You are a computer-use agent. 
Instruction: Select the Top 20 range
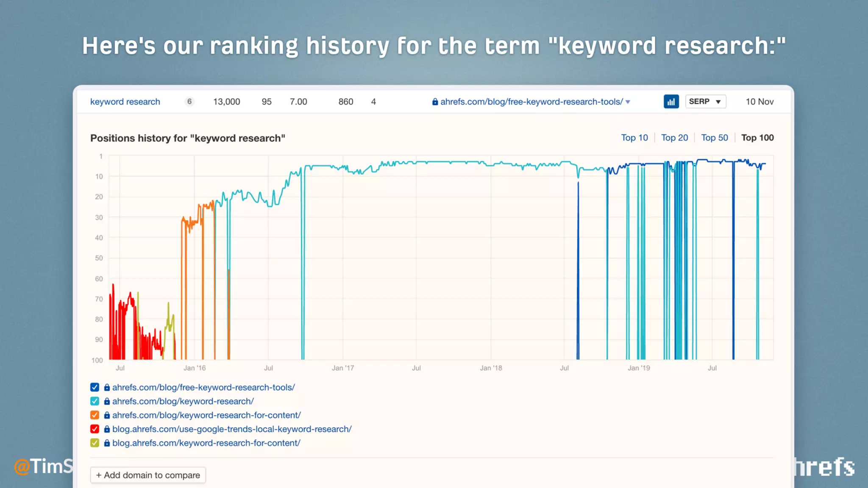pyautogui.click(x=674, y=138)
